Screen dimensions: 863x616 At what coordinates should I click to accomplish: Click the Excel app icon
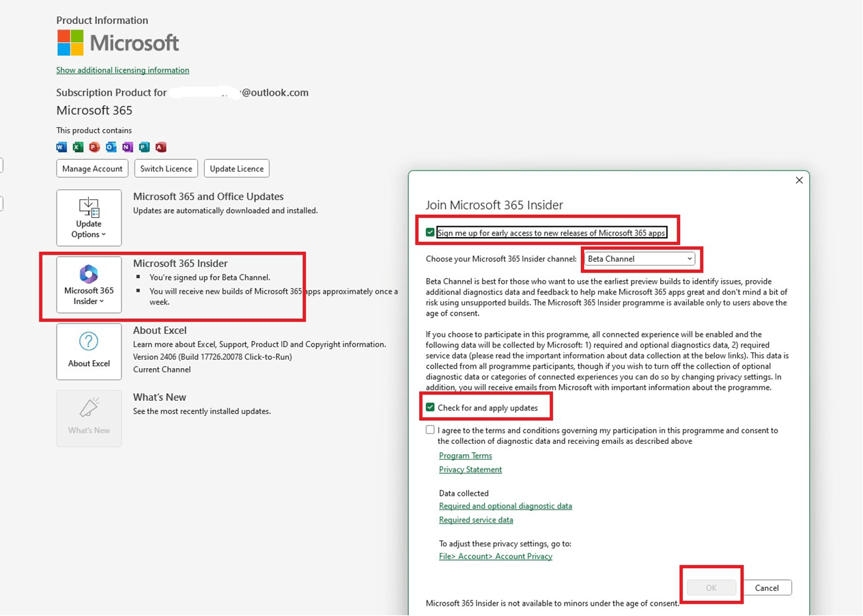point(78,147)
